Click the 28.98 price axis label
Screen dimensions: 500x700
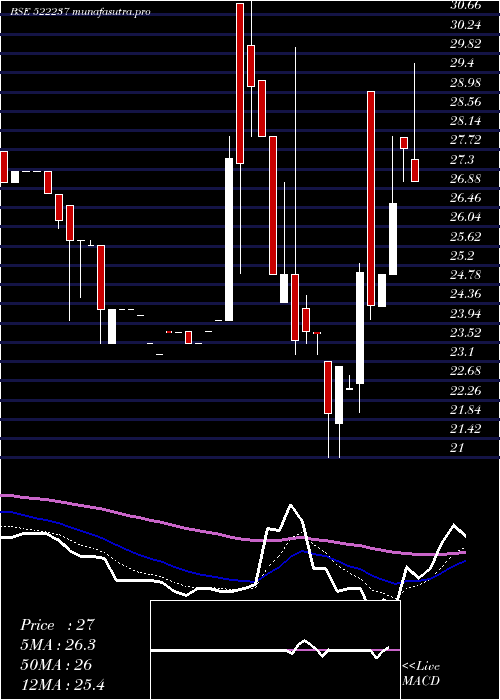click(466, 83)
